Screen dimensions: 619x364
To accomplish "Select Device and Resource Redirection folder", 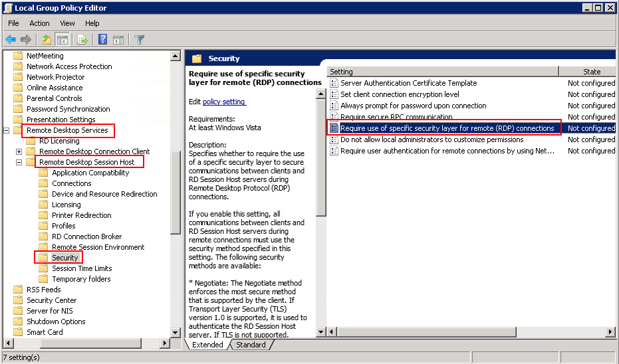I will pos(104,194).
